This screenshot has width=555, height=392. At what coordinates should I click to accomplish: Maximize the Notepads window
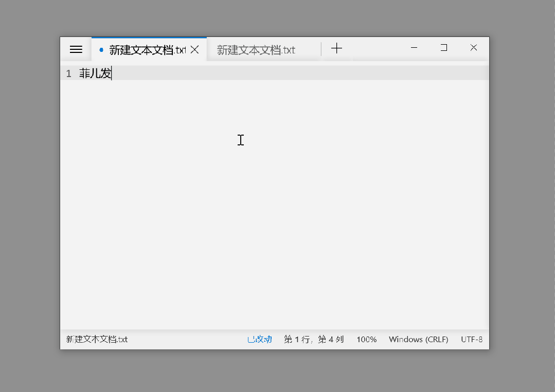click(444, 48)
